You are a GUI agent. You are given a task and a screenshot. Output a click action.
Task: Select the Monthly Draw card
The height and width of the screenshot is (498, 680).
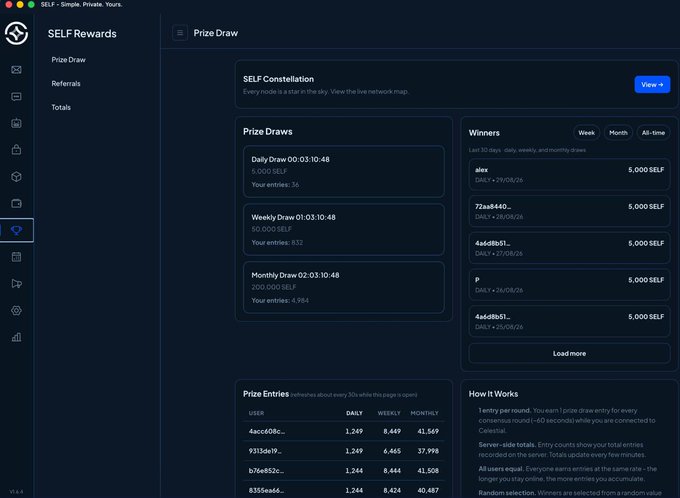click(x=344, y=288)
